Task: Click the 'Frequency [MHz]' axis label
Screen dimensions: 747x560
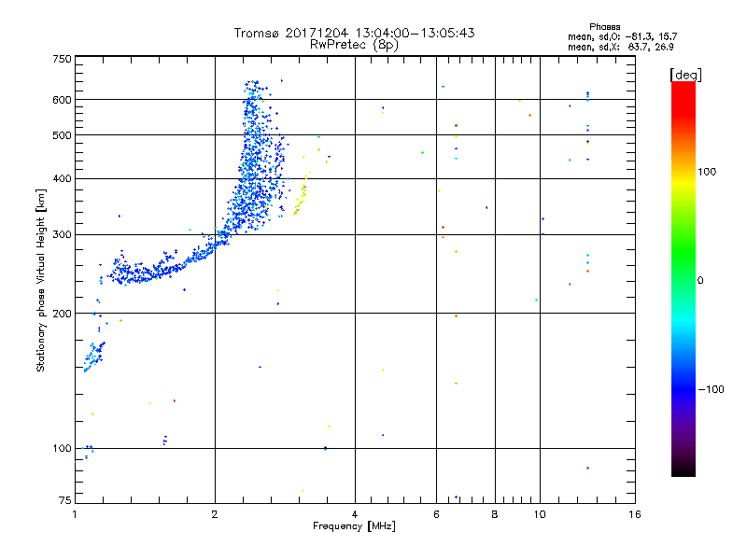Action: pyautogui.click(x=354, y=526)
